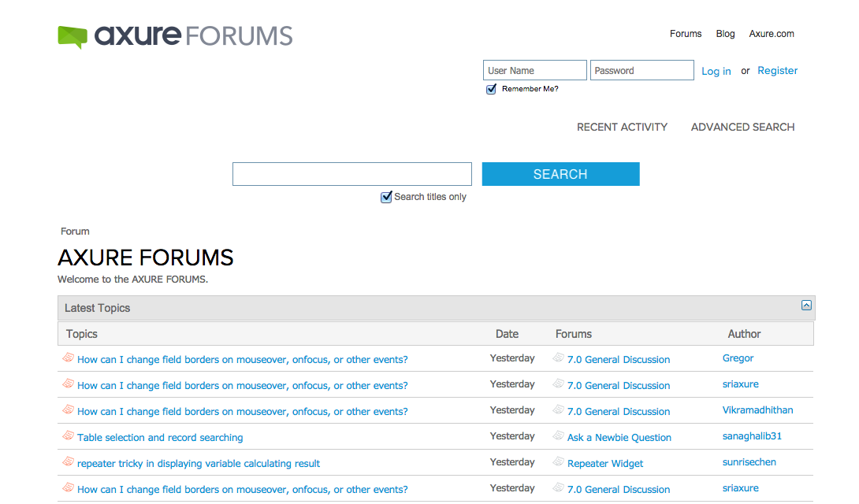Click the thread icon beside sriaxure's bottom topic
The height and width of the screenshot is (504, 859).
68,487
